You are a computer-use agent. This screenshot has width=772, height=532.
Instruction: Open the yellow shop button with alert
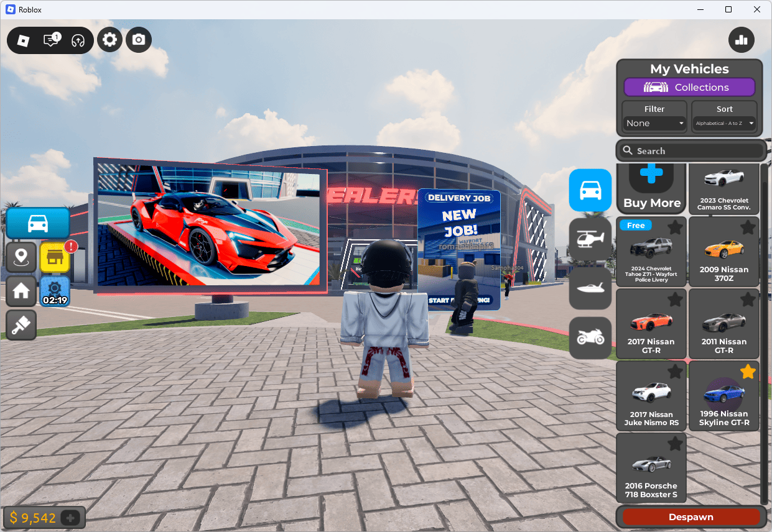click(55, 257)
